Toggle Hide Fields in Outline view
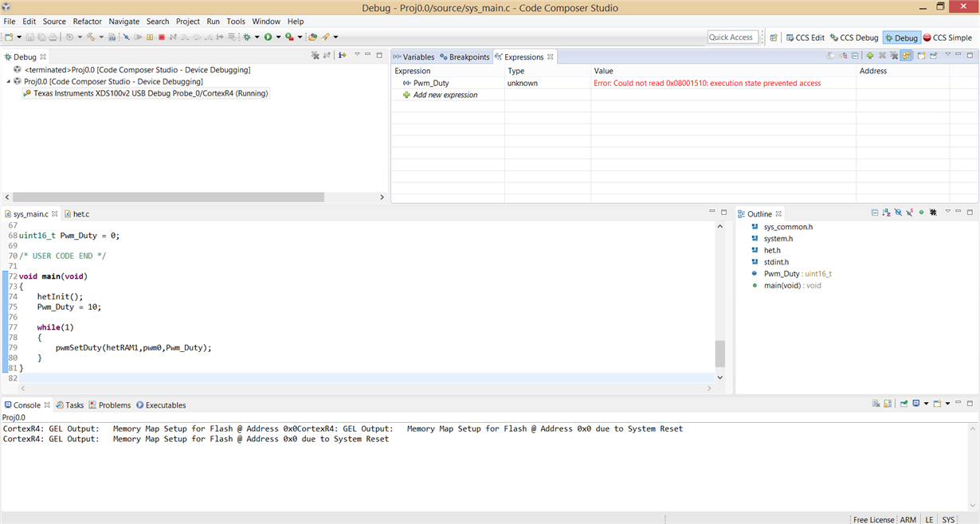Image resolution: width=980 pixels, height=524 pixels. (898, 213)
